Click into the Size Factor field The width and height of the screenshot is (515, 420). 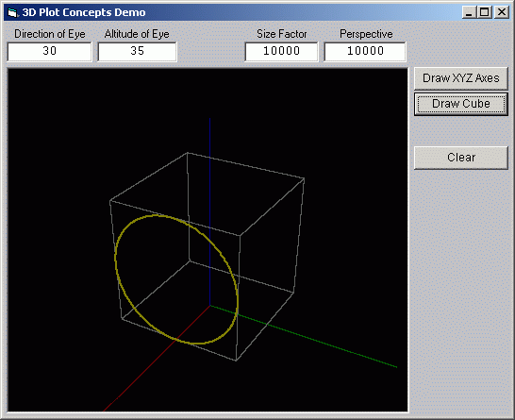tap(281, 51)
